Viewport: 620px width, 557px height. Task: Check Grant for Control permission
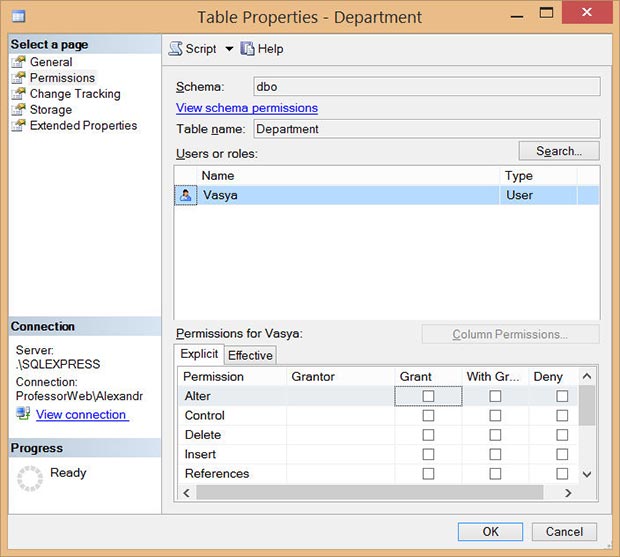[428, 415]
